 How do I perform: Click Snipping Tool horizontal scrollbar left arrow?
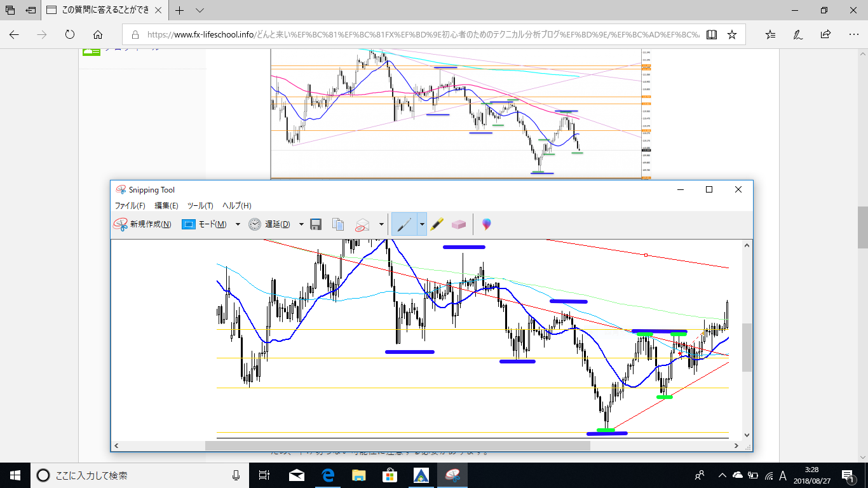(x=116, y=446)
